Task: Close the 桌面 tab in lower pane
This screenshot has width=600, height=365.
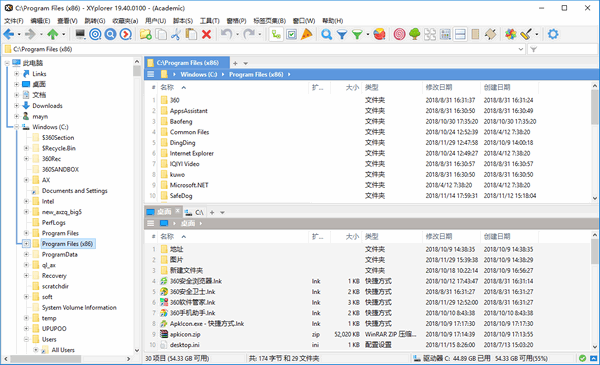Action: 178,210
